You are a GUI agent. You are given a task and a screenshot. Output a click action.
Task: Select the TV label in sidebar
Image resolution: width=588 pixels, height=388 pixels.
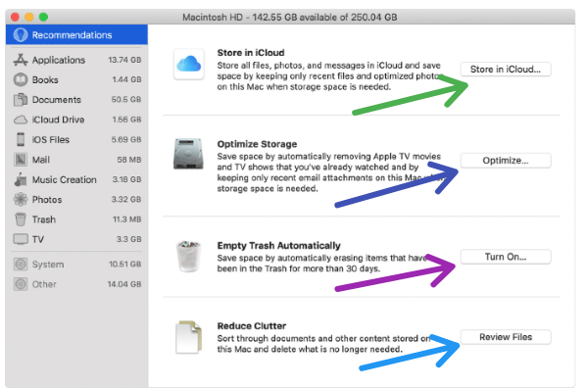click(x=38, y=239)
